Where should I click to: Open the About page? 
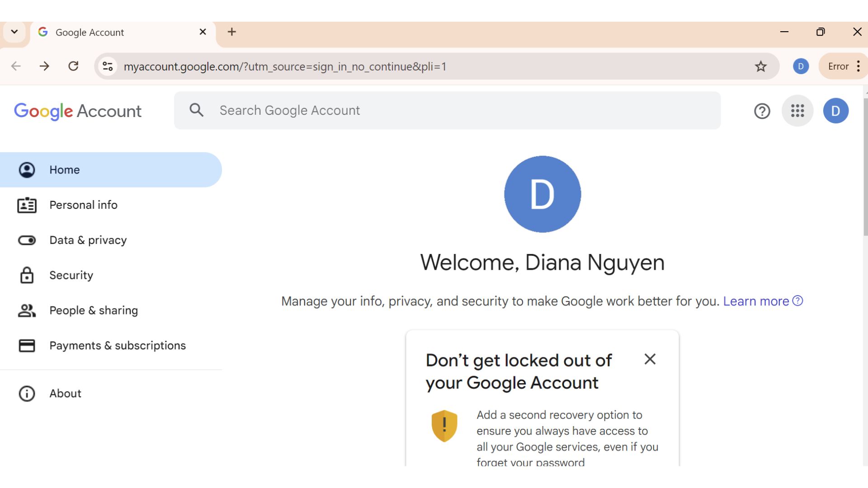[x=111, y=394]
